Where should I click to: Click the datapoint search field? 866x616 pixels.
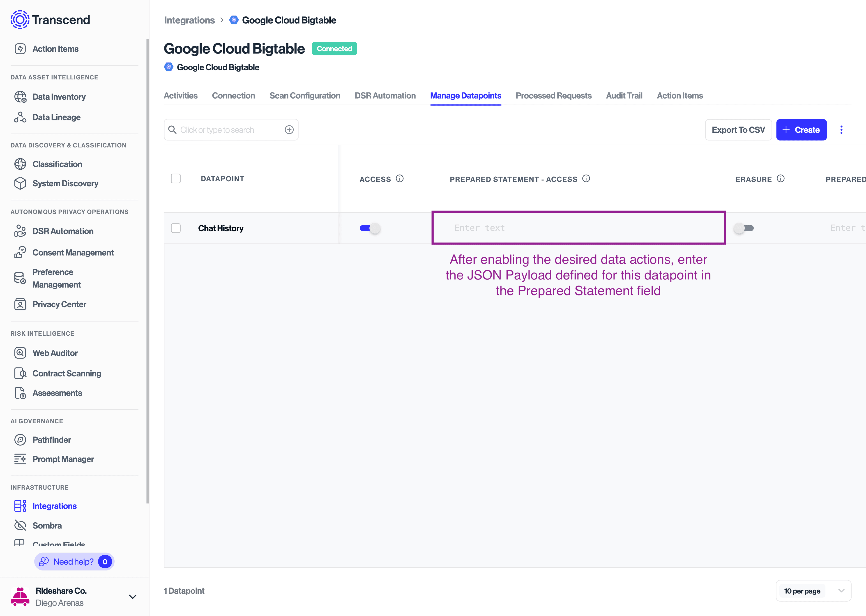231,130
